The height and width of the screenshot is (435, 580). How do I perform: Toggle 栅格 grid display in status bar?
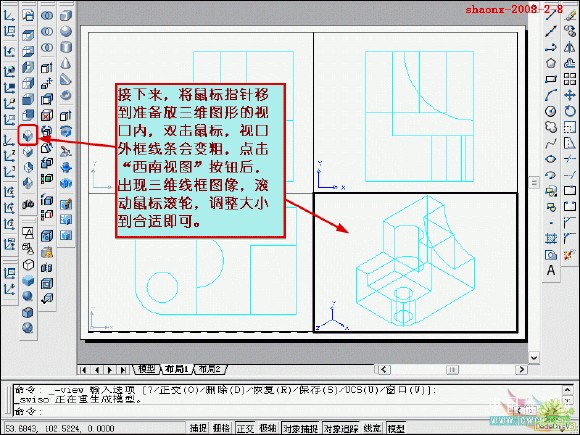pos(221,428)
